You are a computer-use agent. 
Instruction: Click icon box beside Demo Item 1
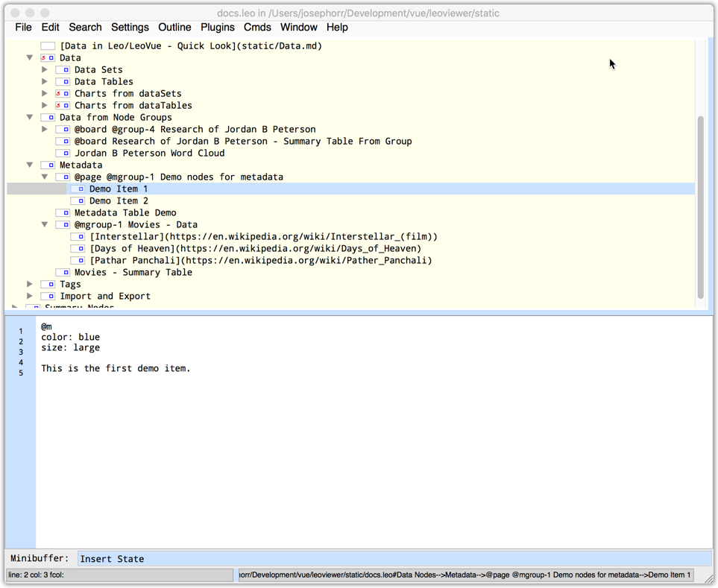78,189
